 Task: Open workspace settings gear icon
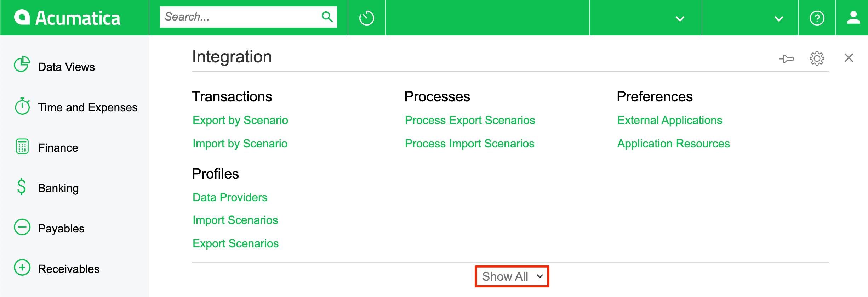coord(817,58)
